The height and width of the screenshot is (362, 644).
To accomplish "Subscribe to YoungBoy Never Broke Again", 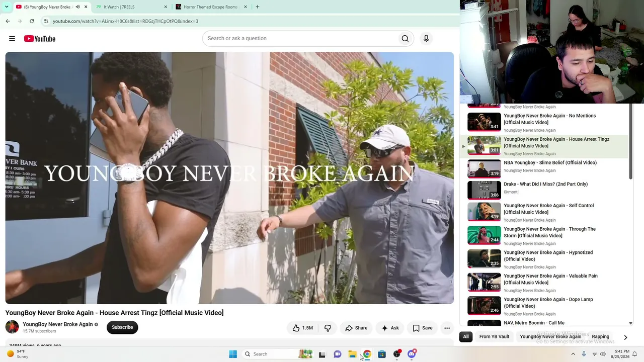I will pos(122,327).
